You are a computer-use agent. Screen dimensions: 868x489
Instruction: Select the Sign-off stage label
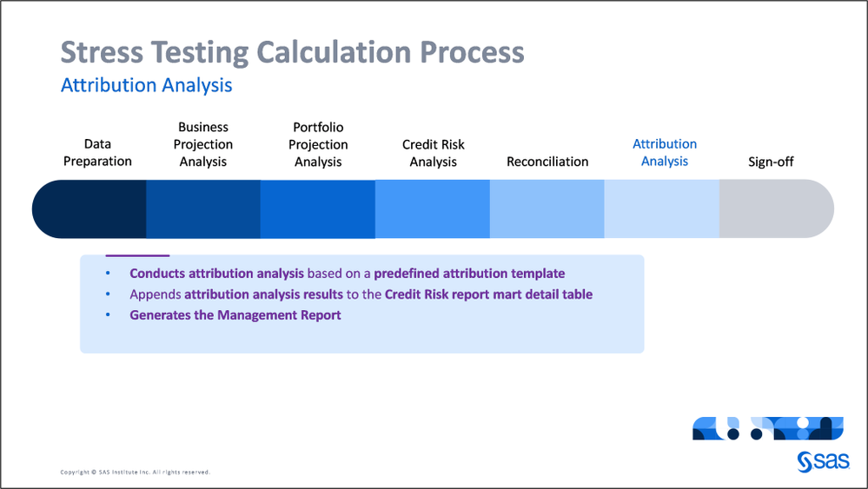tap(771, 162)
